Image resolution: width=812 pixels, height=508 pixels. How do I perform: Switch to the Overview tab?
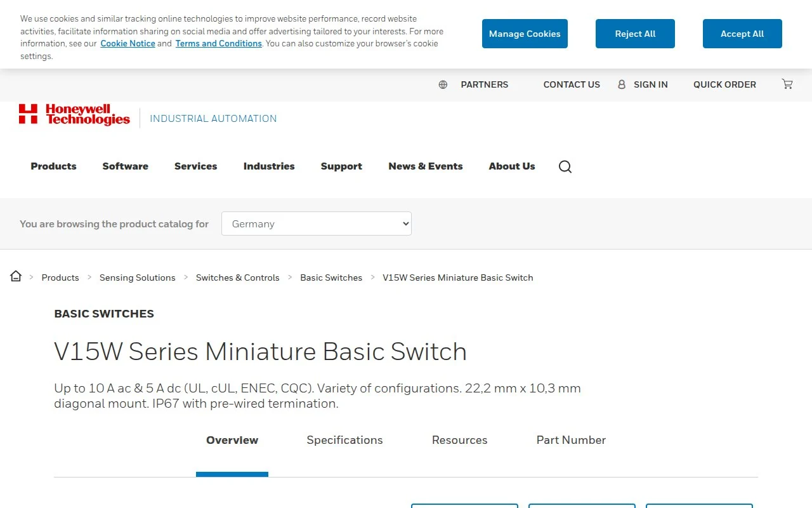(x=232, y=440)
